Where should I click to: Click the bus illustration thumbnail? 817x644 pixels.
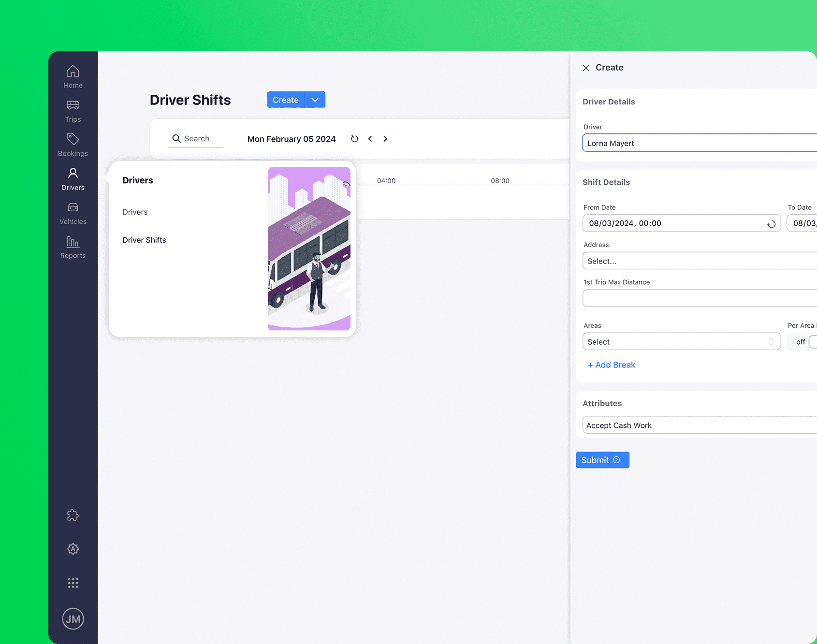[309, 249]
